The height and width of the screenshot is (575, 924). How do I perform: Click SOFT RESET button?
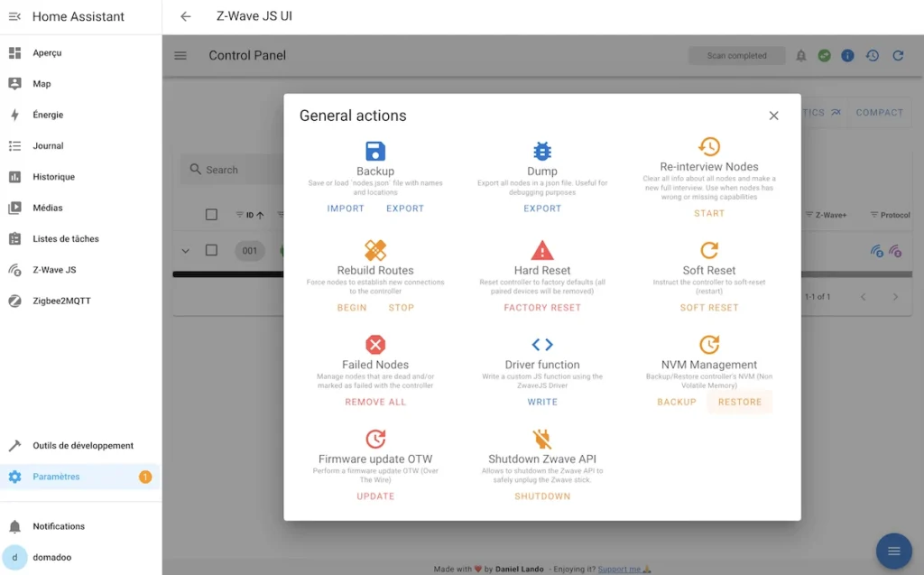709,307
